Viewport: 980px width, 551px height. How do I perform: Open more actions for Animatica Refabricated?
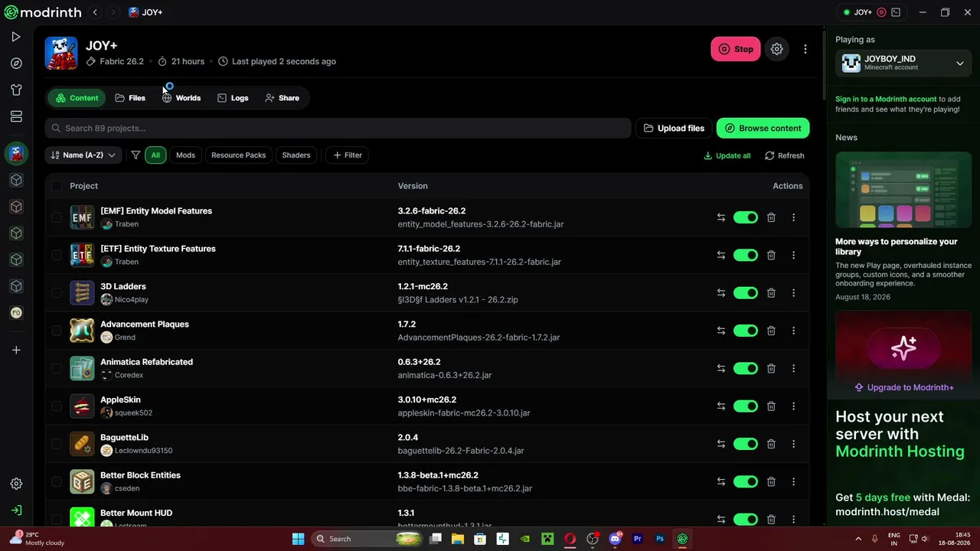click(x=793, y=368)
